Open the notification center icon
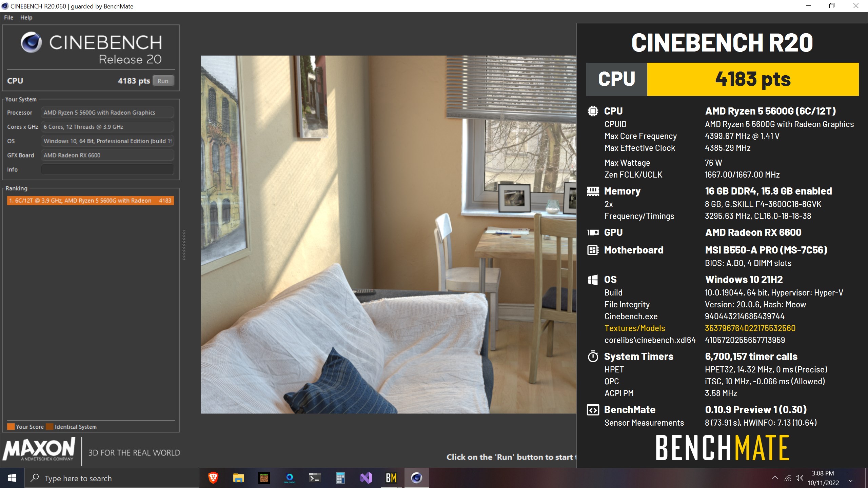Screen dimensions: 868x488 coord(851,478)
